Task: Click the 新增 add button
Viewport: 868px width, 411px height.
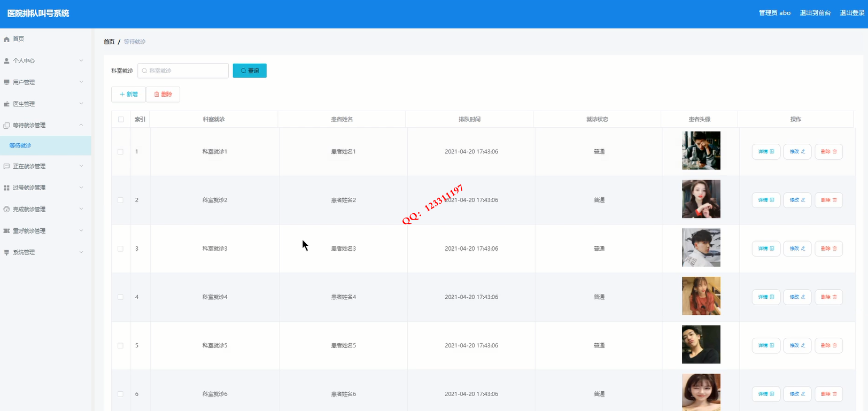Action: click(x=128, y=94)
